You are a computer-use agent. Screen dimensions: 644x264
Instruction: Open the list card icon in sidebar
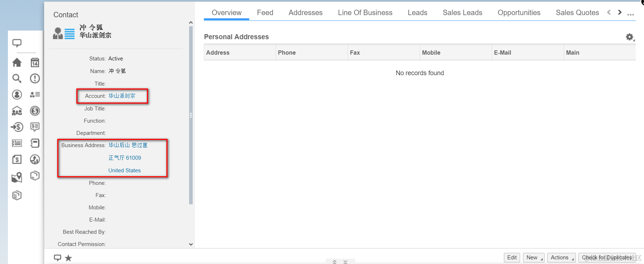(x=17, y=143)
